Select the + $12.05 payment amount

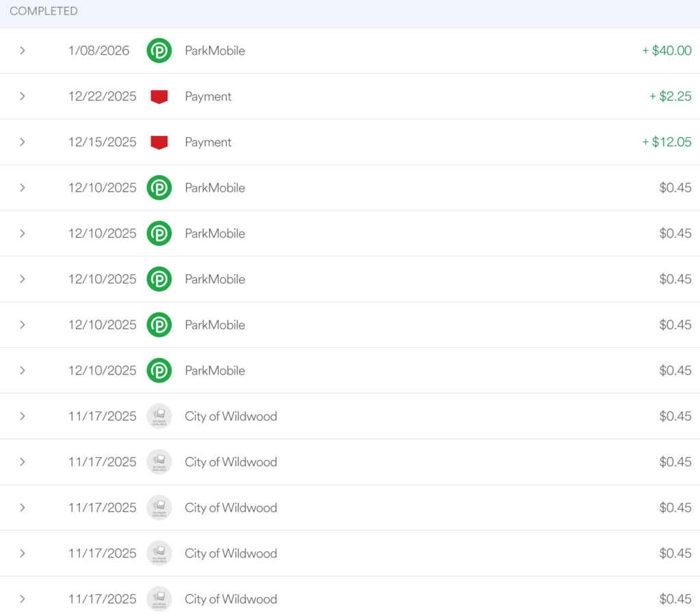tap(667, 142)
